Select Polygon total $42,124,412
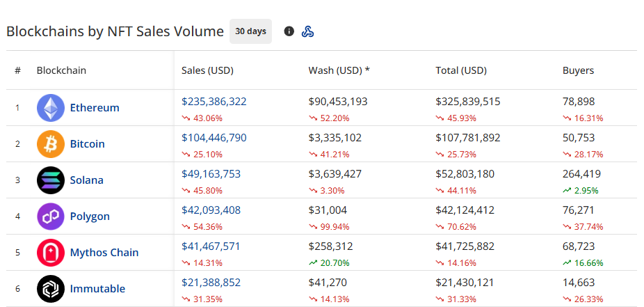644x307 pixels. (465, 210)
